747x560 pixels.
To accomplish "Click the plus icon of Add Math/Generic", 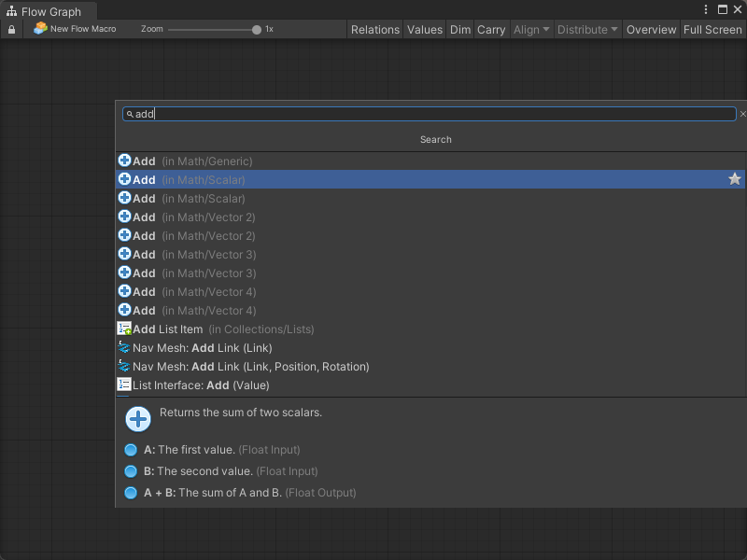I will (x=124, y=161).
